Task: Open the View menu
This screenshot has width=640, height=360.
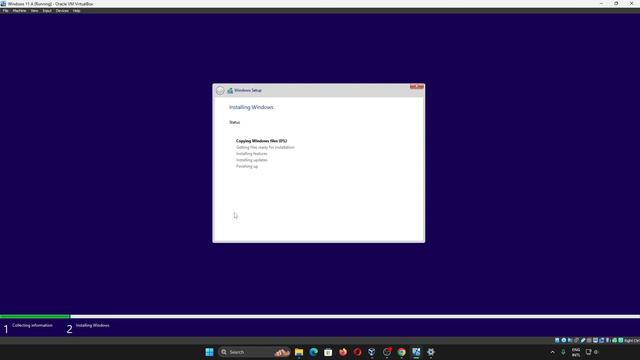Action: point(34,11)
